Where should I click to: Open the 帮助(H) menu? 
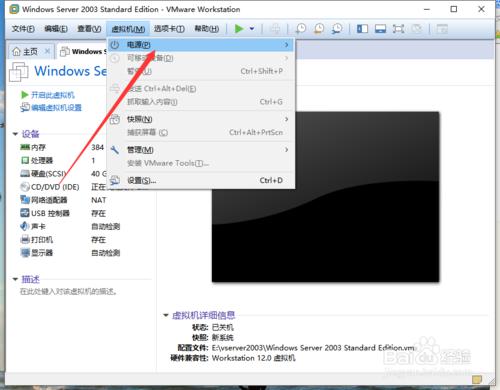pyautogui.click(x=207, y=29)
